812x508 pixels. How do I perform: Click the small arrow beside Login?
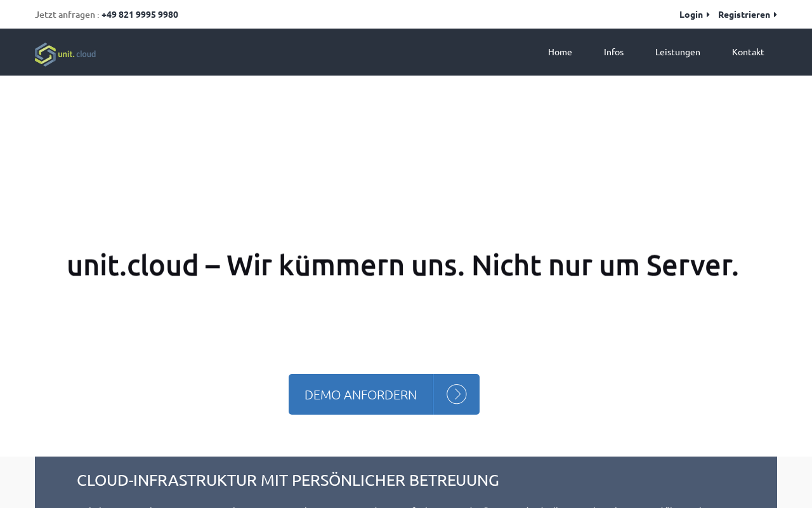[x=708, y=15]
